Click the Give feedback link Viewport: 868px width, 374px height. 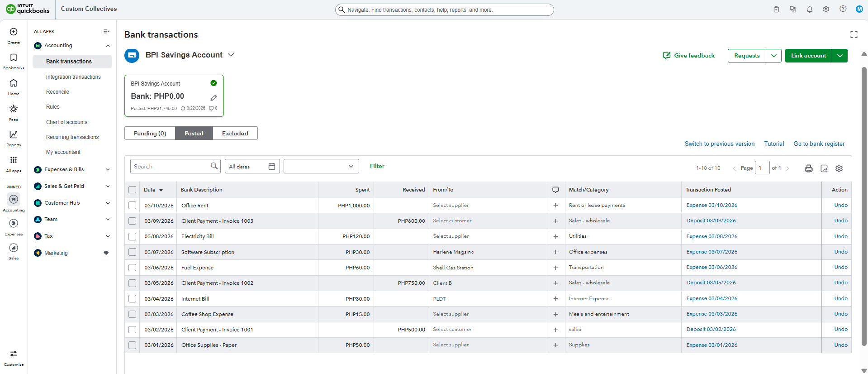click(689, 56)
